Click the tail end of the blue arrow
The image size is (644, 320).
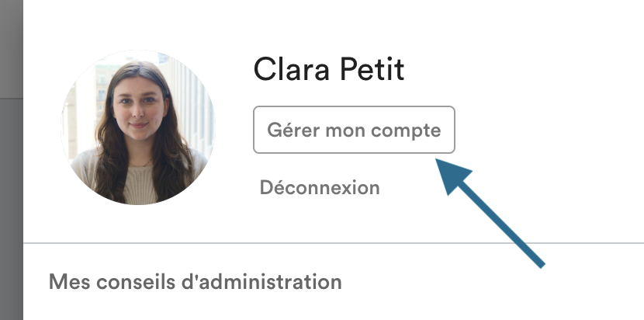tap(539, 263)
